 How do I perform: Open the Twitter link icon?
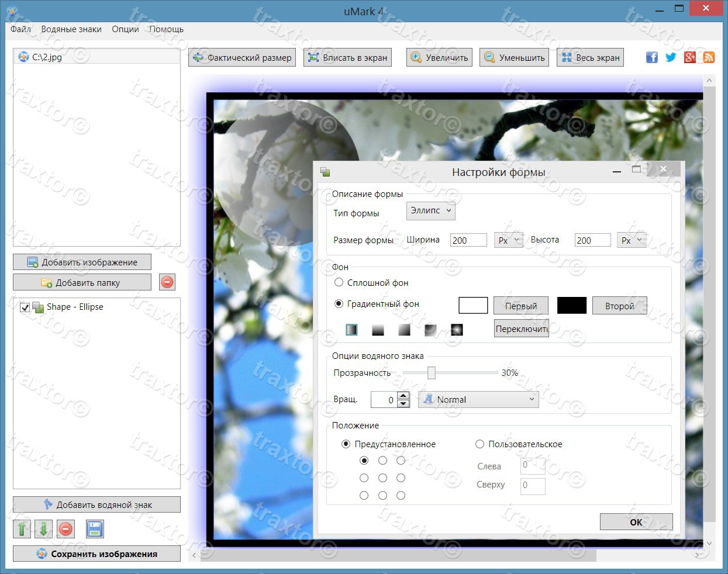[x=671, y=57]
